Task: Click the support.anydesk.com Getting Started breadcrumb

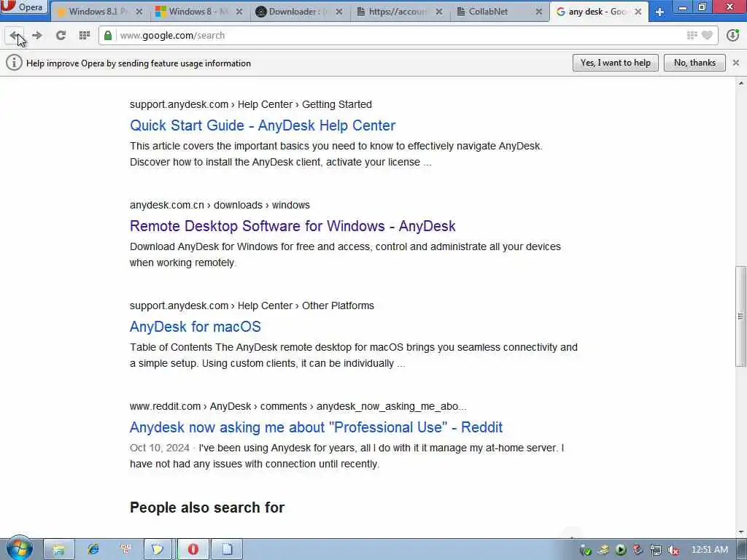Action: (x=251, y=104)
